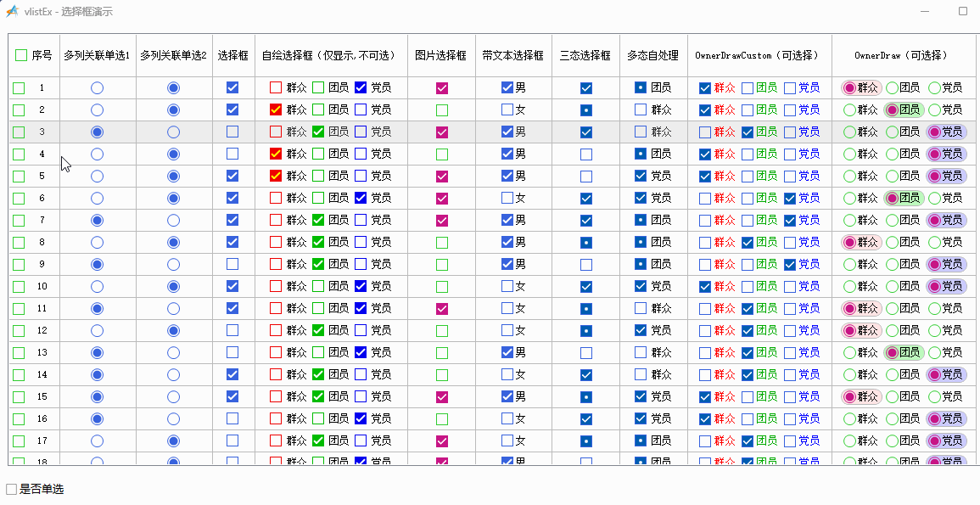Toggle the pink image checkbox in row 7
The width and height of the screenshot is (980, 505).
coord(441,220)
